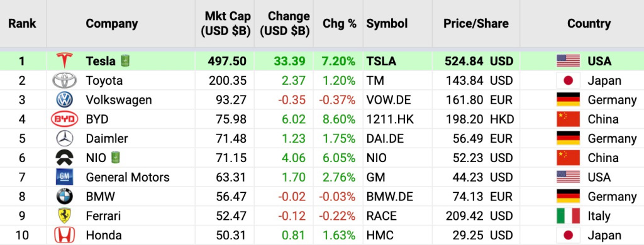Click the red BYD logo
Image resolution: width=644 pixels, height=245 pixels.
click(65, 119)
